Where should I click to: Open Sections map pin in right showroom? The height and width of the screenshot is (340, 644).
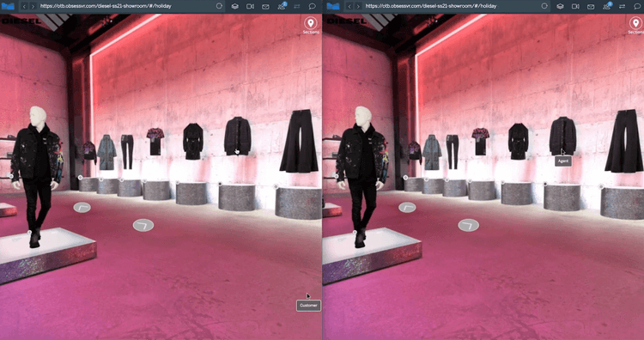635,23
